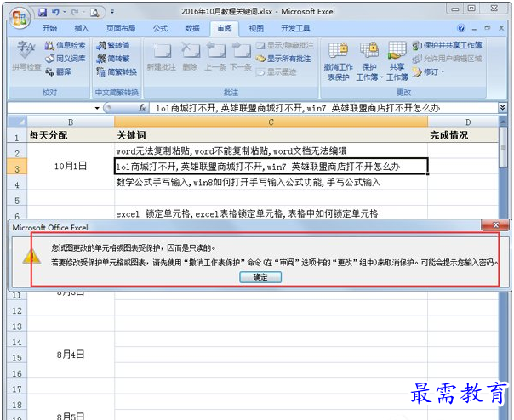Screen dimensions: 514x420
Task: Click the select-all corner of sheet
Action: 17,122
